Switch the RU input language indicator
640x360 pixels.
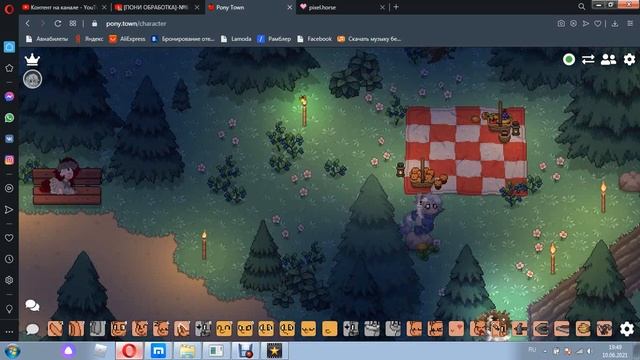pos(532,350)
